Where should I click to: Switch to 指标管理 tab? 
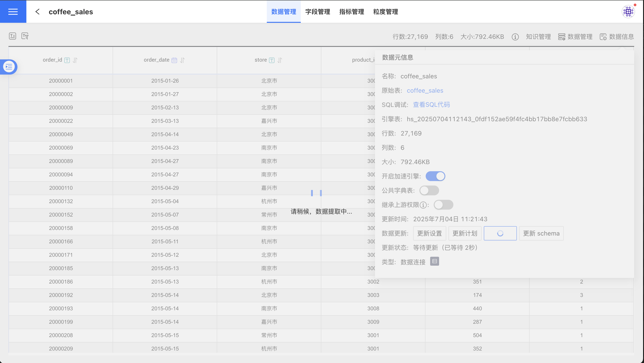[351, 12]
